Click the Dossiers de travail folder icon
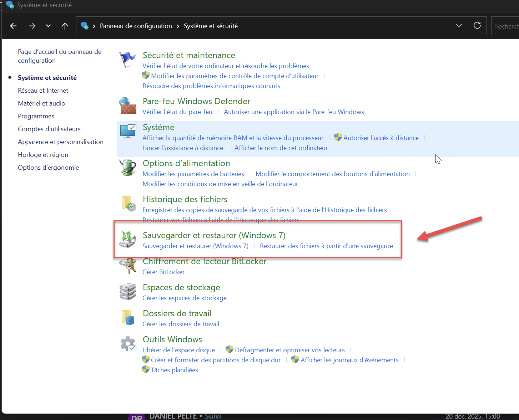 (128, 318)
